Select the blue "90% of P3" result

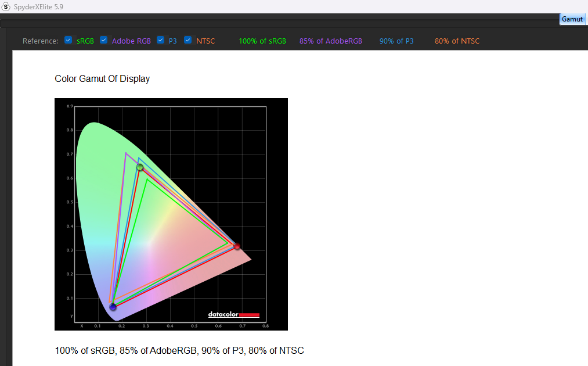tap(396, 41)
